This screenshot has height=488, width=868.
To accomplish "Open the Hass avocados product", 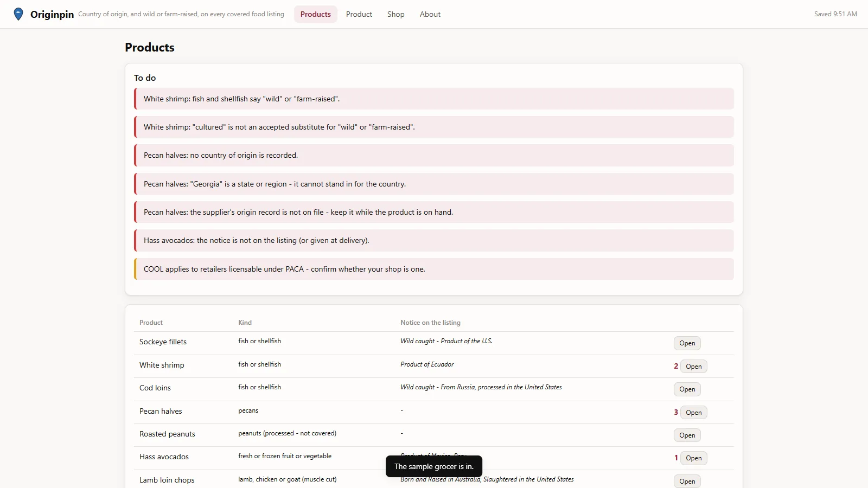I will [694, 458].
